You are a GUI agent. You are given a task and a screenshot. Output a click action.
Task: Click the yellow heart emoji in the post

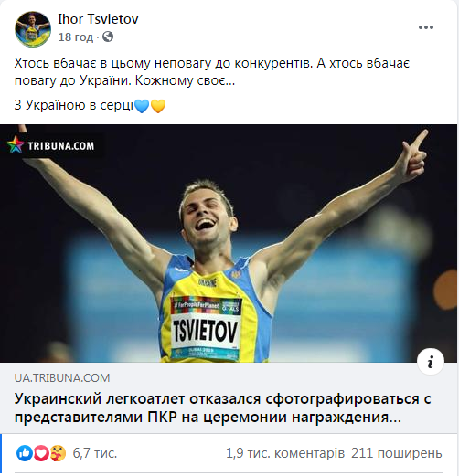point(158,106)
